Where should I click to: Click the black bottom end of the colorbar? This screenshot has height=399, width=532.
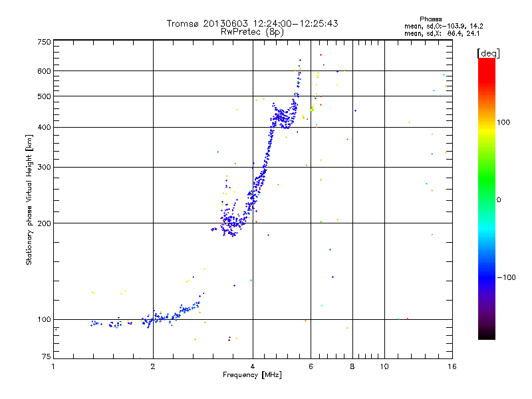pyautogui.click(x=487, y=334)
